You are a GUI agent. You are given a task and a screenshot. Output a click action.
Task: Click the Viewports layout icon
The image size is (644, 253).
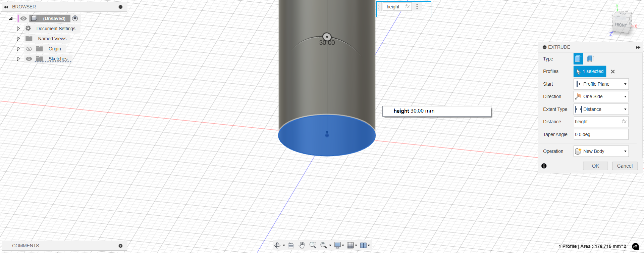coord(363,245)
